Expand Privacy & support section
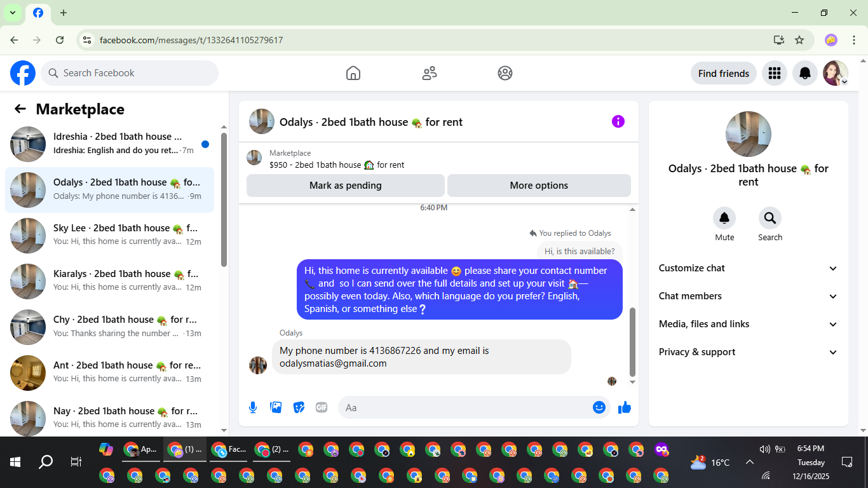This screenshot has width=868, height=488. pyautogui.click(x=749, y=352)
